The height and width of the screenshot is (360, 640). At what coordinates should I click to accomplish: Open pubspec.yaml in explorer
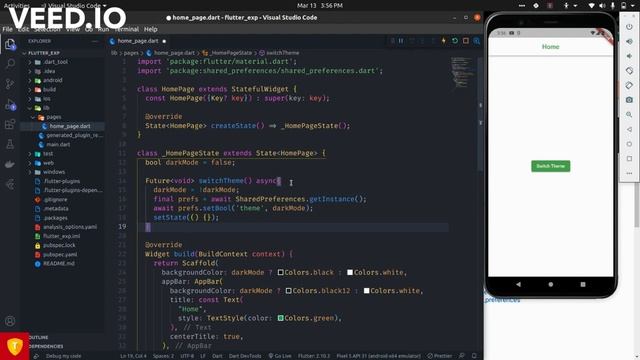coord(60,254)
